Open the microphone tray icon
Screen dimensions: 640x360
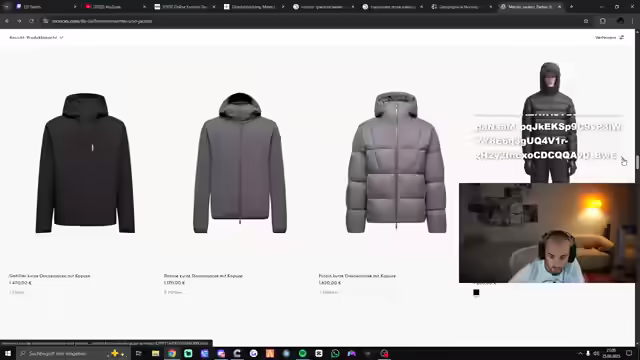(x=588, y=353)
